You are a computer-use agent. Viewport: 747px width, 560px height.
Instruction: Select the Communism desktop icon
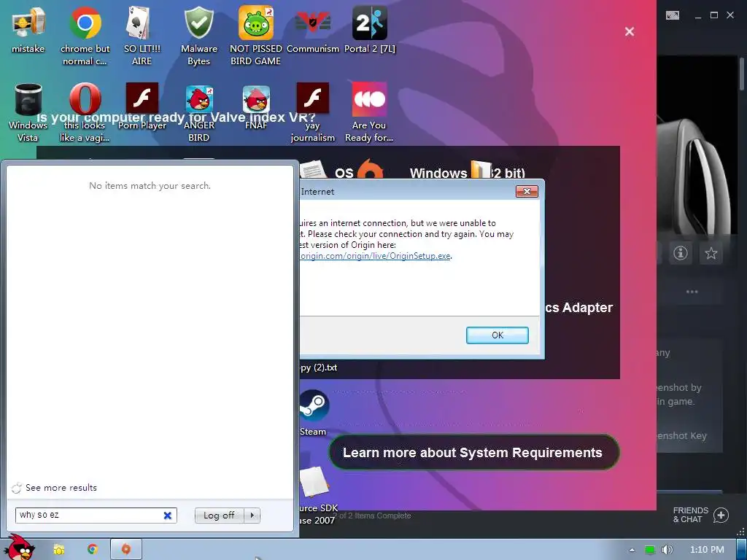click(x=312, y=29)
